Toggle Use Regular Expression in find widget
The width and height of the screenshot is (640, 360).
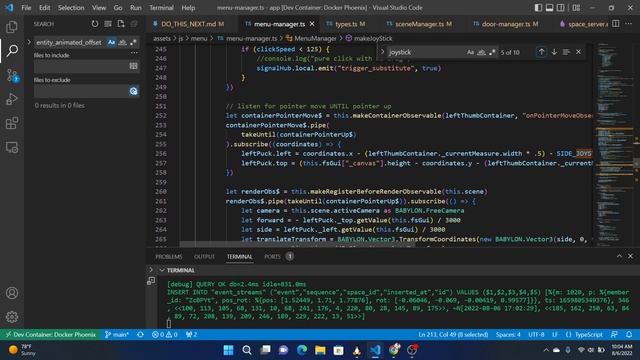[x=492, y=52]
